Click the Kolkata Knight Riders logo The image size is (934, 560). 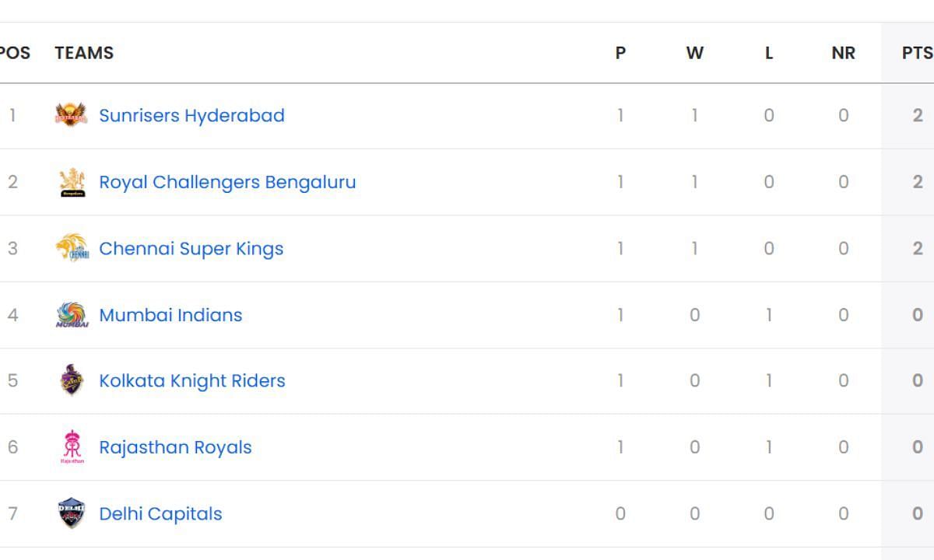click(72, 380)
